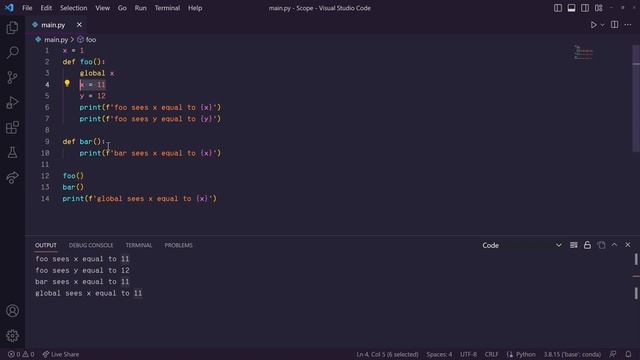Image resolution: width=640 pixels, height=360 pixels.
Task: Open the Selection menu
Action: click(73, 8)
